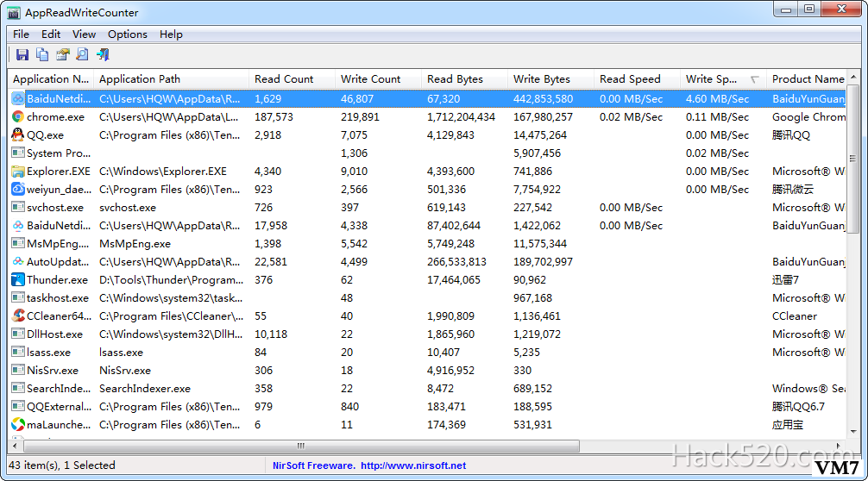Select the SearchIndexer.exe path cell
Viewport: 868px width, 481px height.
pyautogui.click(x=144, y=389)
